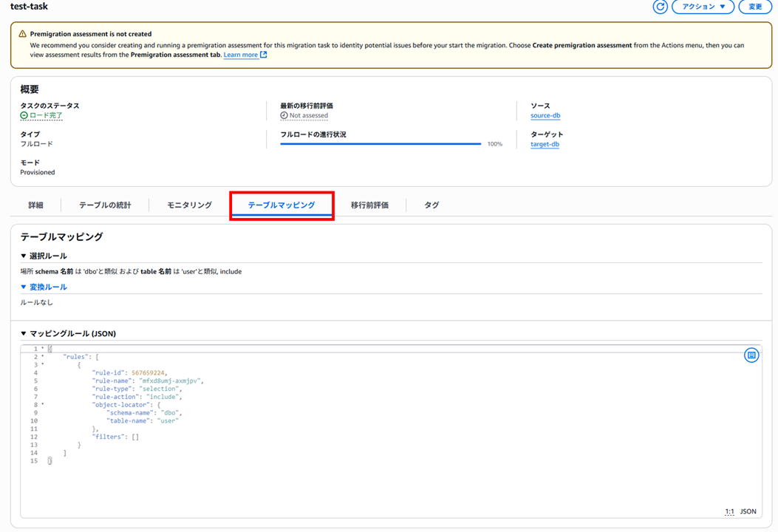The height and width of the screenshot is (532, 778).
Task: Fold the "rules" array on line 2
Action: (43, 357)
